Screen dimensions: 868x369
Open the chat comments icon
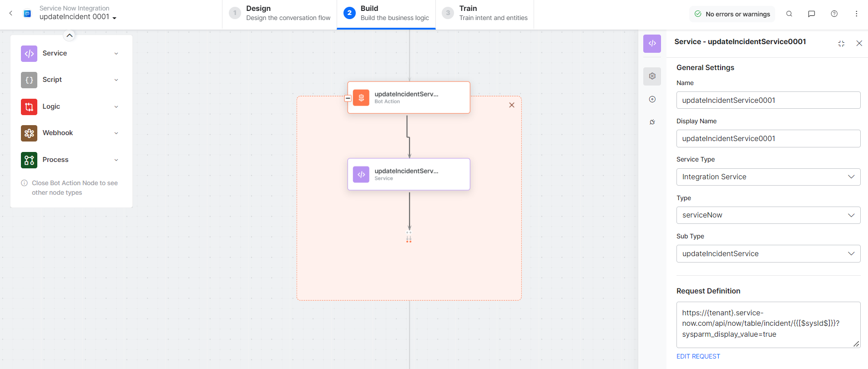(811, 14)
